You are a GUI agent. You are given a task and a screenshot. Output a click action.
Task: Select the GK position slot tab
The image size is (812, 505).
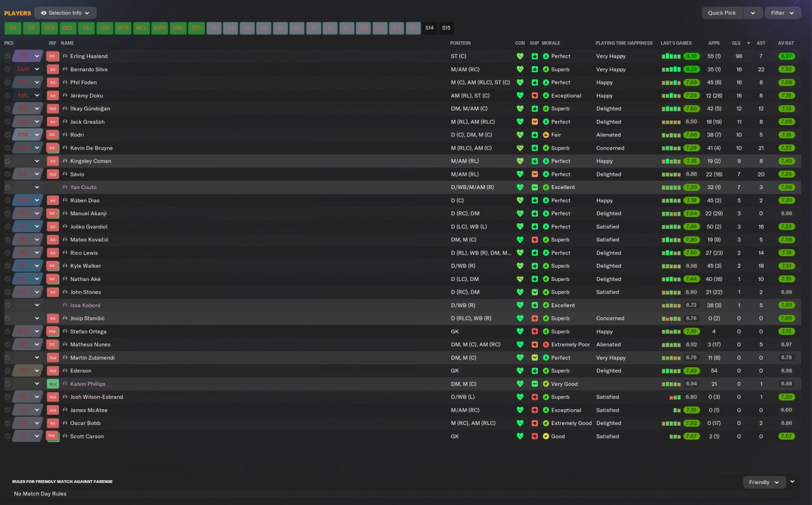(x=13, y=28)
